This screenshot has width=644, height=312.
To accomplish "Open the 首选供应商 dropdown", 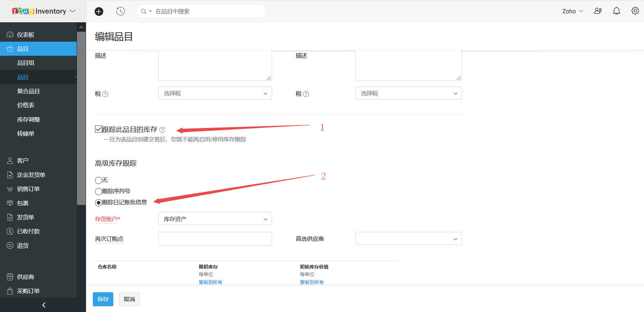I will click(408, 239).
